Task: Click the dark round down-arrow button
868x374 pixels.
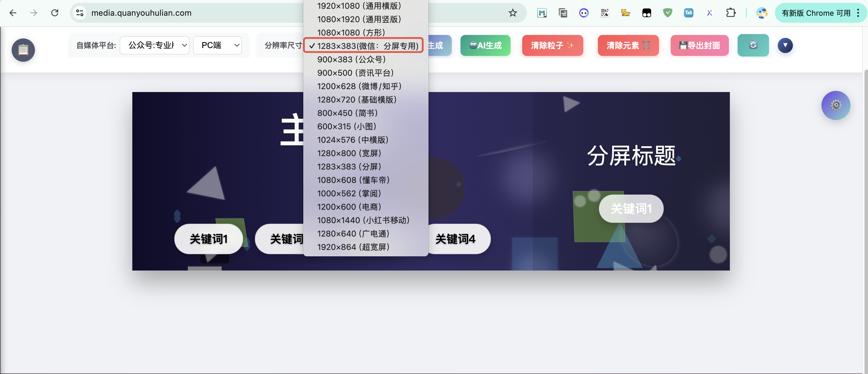Action: point(785,45)
